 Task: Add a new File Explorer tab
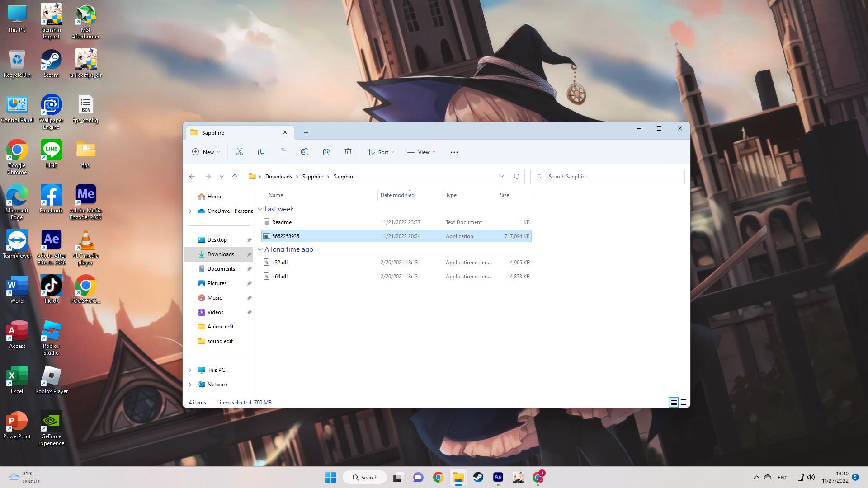(x=306, y=133)
